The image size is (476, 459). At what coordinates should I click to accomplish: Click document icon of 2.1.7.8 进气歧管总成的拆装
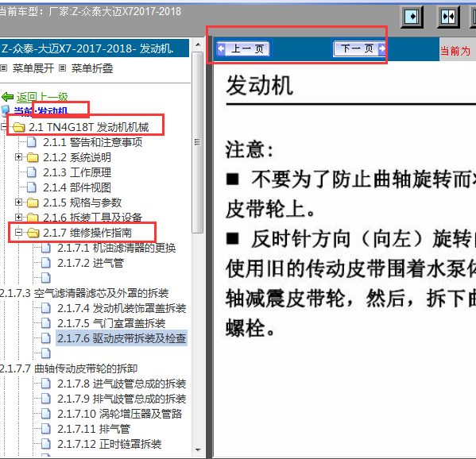pyautogui.click(x=46, y=384)
